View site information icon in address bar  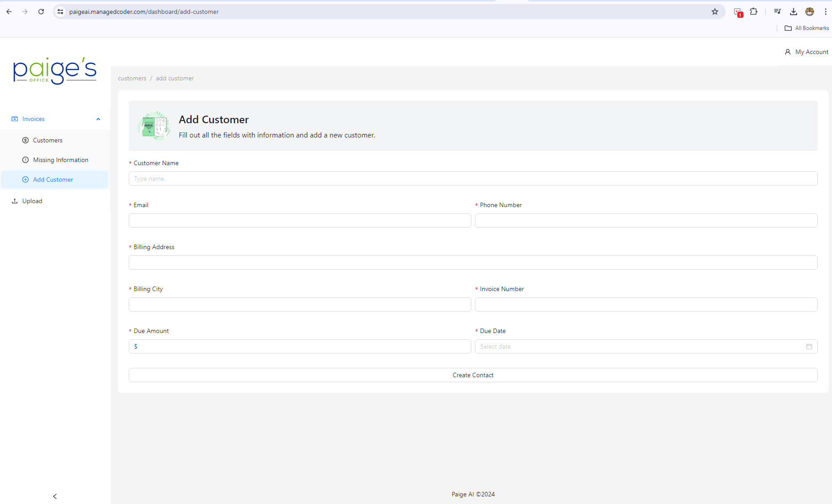coord(60,12)
